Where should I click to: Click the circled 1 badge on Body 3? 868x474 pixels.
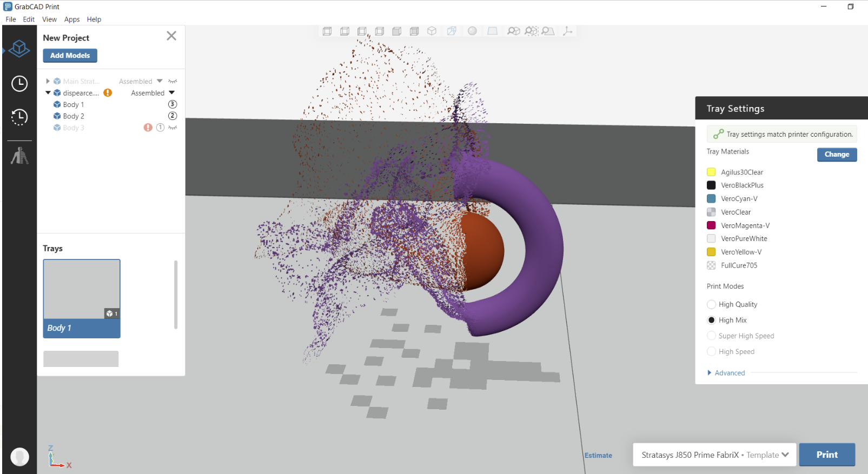[160, 128]
